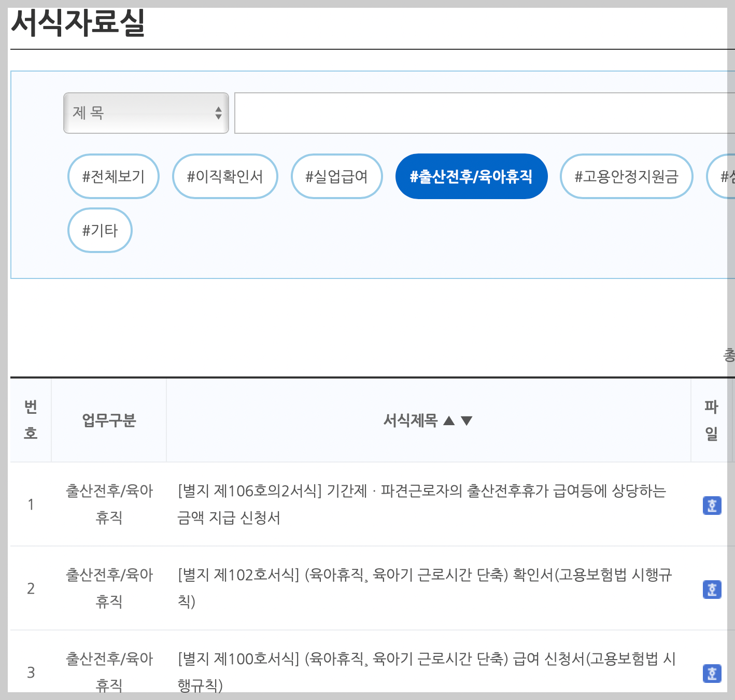The image size is (735, 700).
Task: Enable the #기타 filter tag
Action: [x=100, y=230]
